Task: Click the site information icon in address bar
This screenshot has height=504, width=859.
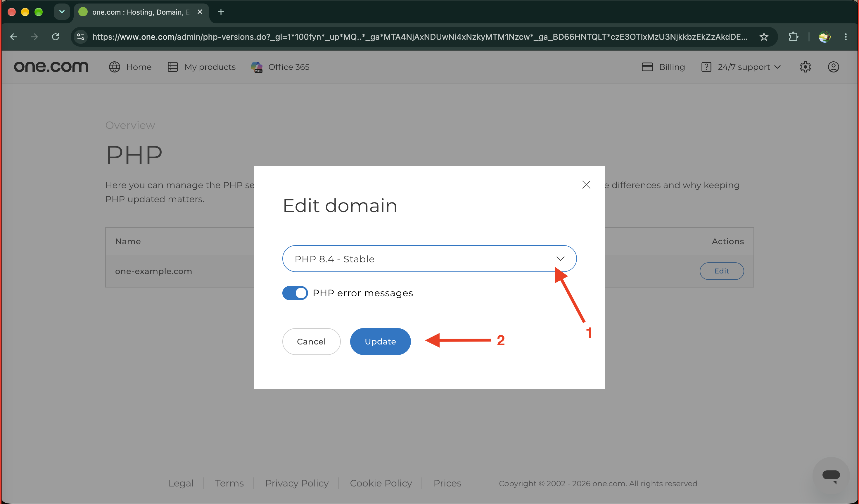Action: [x=81, y=37]
